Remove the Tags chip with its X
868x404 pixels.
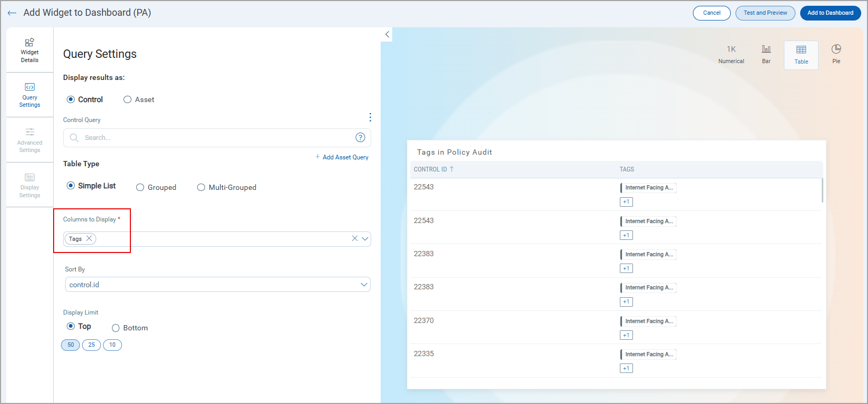pyautogui.click(x=89, y=238)
